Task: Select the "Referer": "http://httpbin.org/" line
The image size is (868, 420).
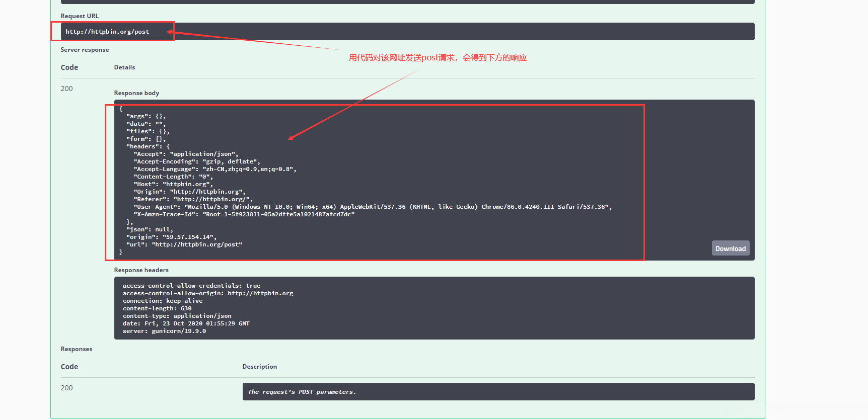Action: click(x=193, y=199)
